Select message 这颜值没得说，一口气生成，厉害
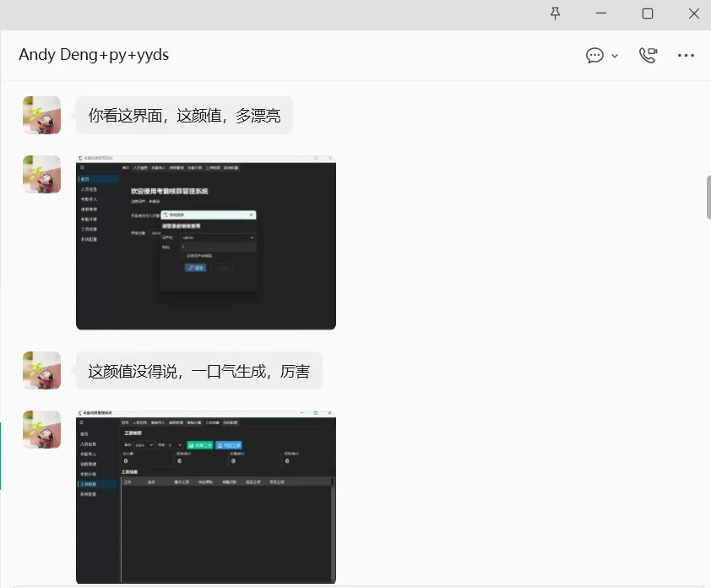The width and height of the screenshot is (711, 588). [198, 371]
